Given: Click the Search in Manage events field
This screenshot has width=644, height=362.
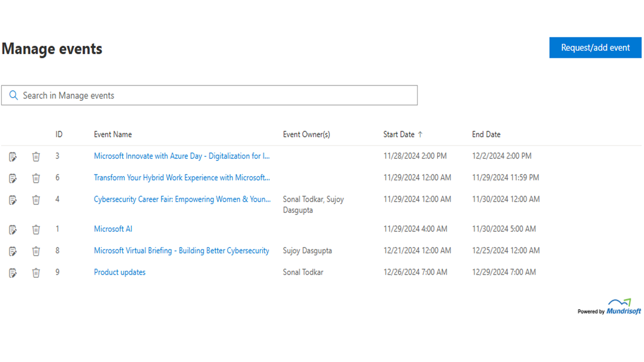Looking at the screenshot, I should tap(217, 96).
